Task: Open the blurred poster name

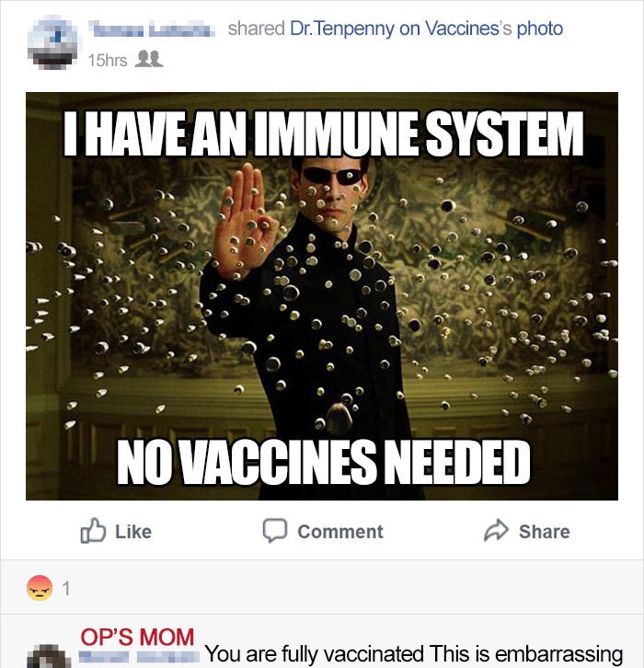Action: tap(152, 29)
